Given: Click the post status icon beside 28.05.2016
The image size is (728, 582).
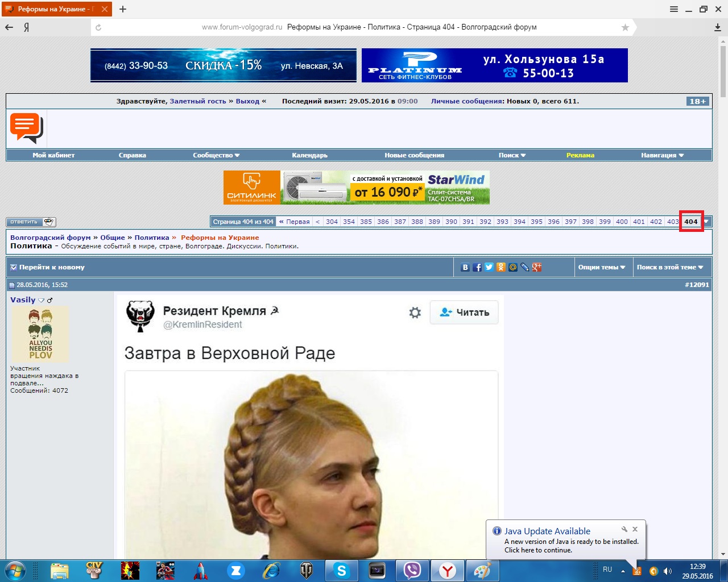Looking at the screenshot, I should (x=12, y=285).
